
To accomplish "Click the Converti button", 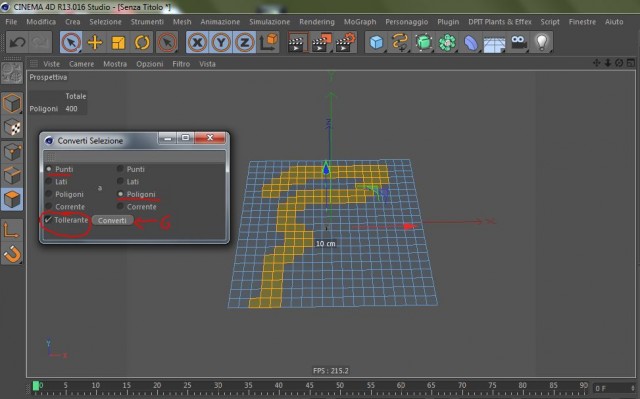I will [x=112, y=220].
